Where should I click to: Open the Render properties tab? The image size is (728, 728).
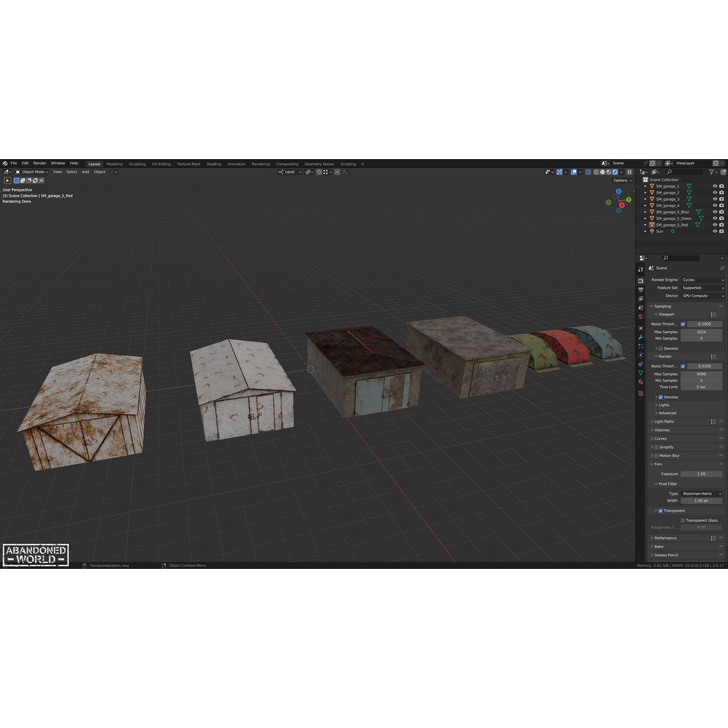[641, 281]
